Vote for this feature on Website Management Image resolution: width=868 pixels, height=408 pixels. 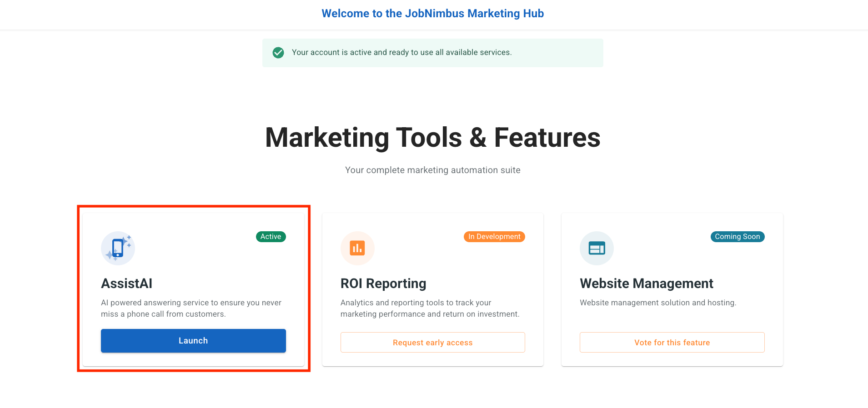672,343
